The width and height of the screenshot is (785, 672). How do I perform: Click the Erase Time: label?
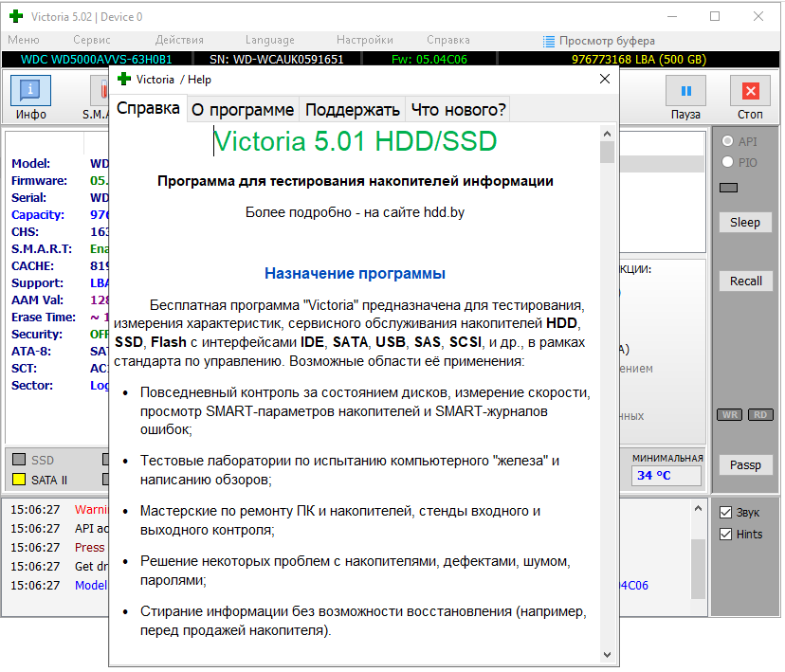44,318
